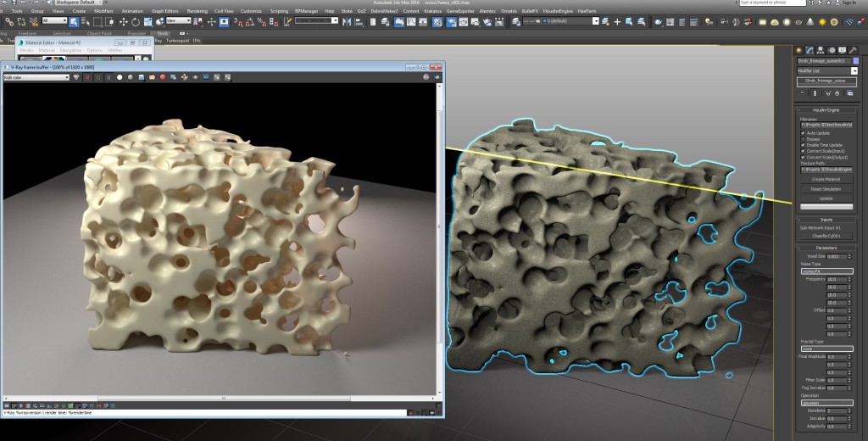Screen dimensions: 868x441
Task: Open RGB color channel dropdown
Action: tap(36, 77)
